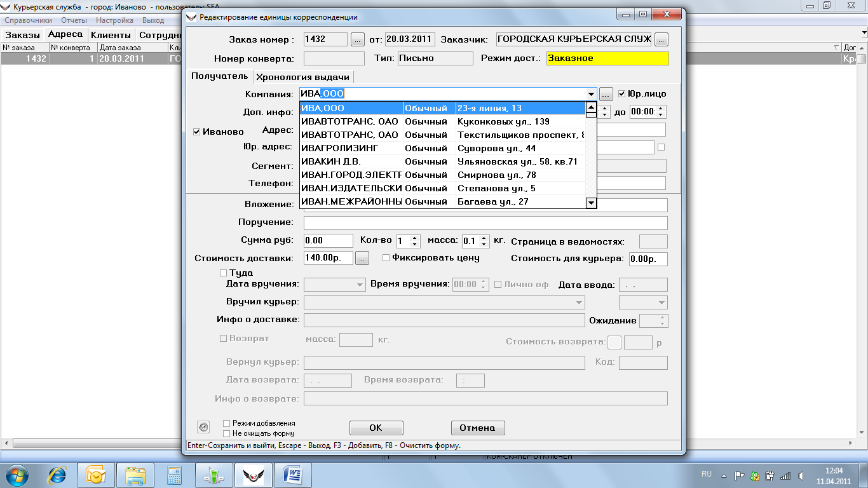The height and width of the screenshot is (488, 868).
Task: Choose the company row with Багаева ул., 27
Action: (442, 201)
